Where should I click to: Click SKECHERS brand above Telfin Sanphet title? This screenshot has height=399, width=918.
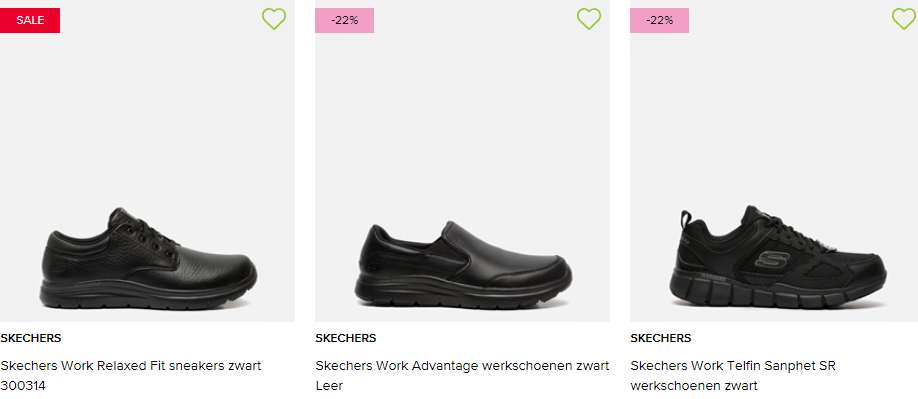click(660, 338)
